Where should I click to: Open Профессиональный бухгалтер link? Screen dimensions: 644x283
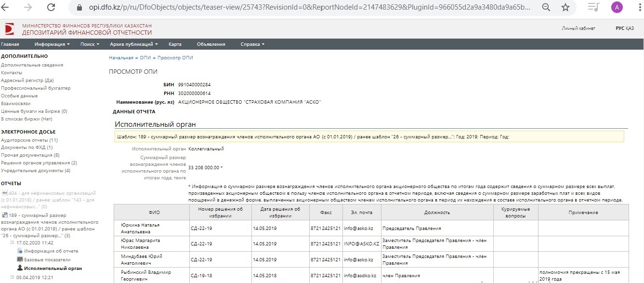pos(36,88)
